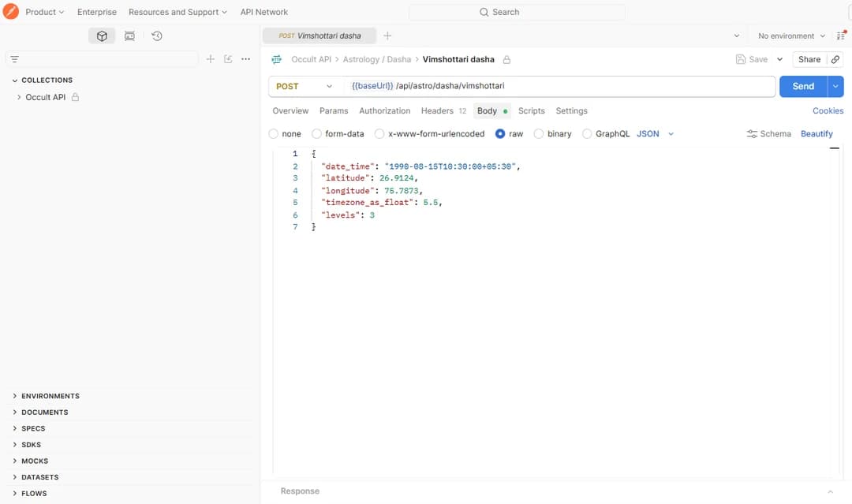Expand the SDKS section

[x=15, y=445]
